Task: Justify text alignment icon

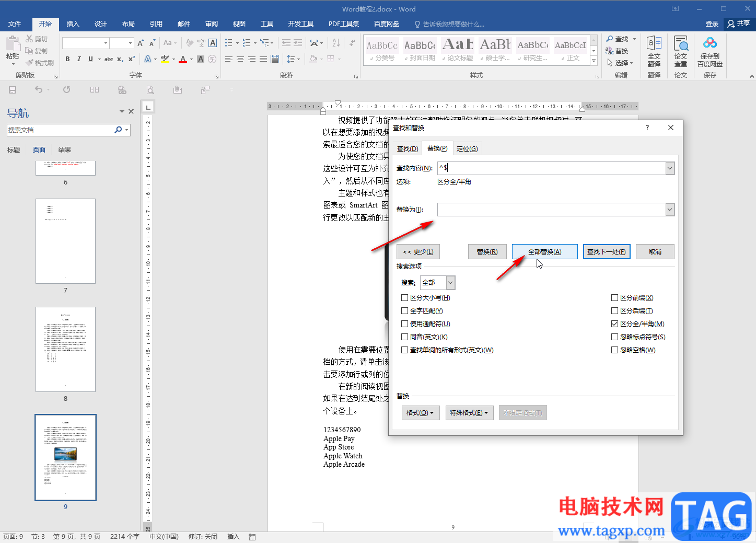Action: (x=263, y=59)
